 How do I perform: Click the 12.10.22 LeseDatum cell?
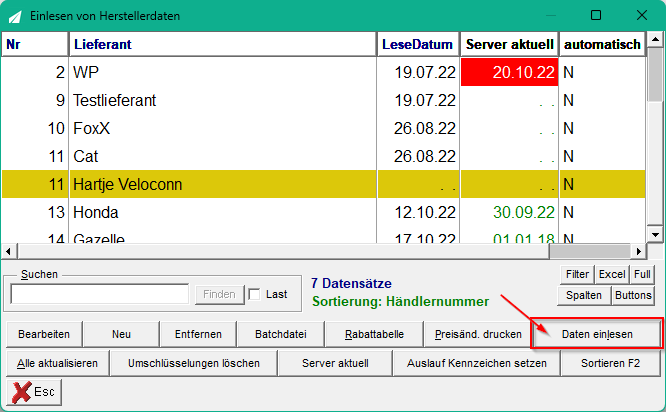(418, 212)
